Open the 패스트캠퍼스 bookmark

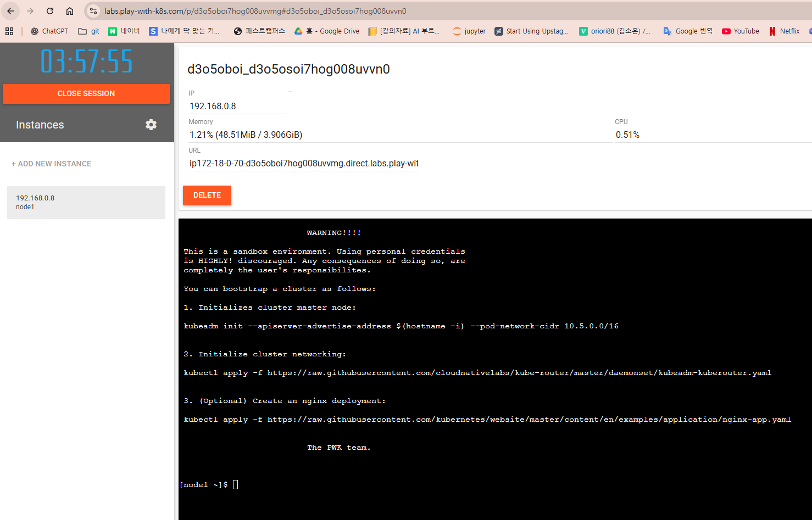pyautogui.click(x=259, y=31)
